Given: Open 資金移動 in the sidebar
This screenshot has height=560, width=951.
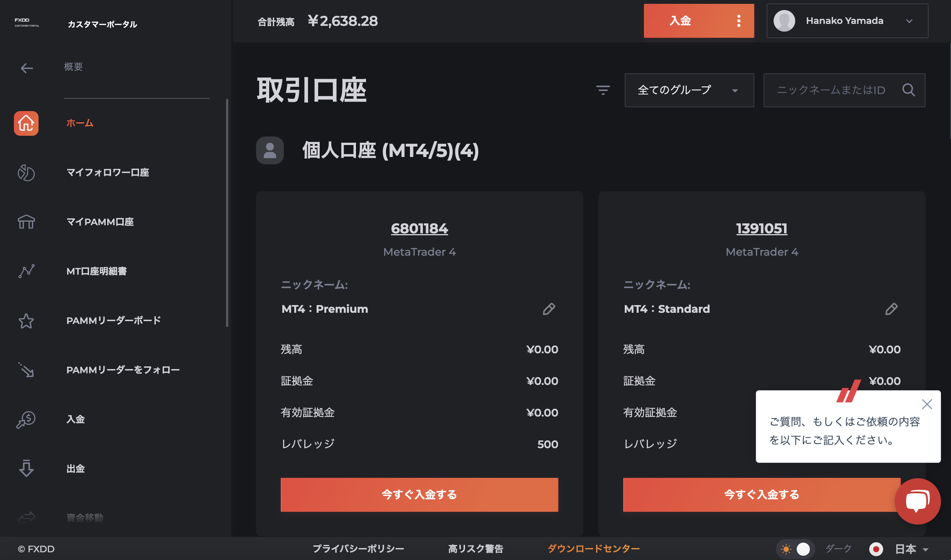Looking at the screenshot, I should coord(85,517).
